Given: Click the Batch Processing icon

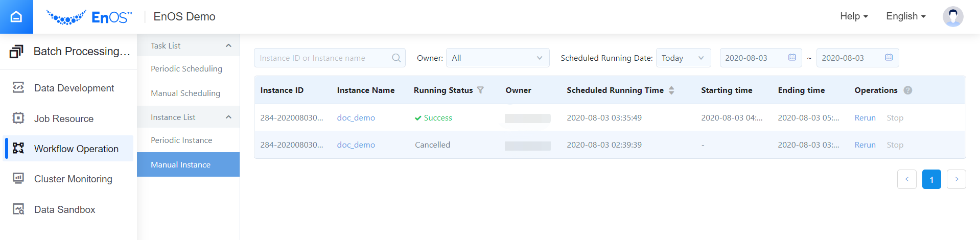Looking at the screenshot, I should pyautogui.click(x=16, y=51).
